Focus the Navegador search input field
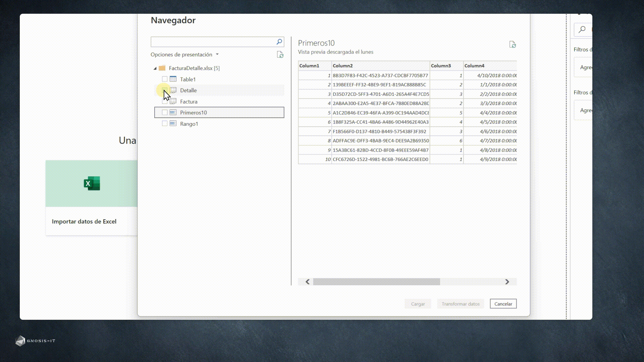 tap(213, 42)
